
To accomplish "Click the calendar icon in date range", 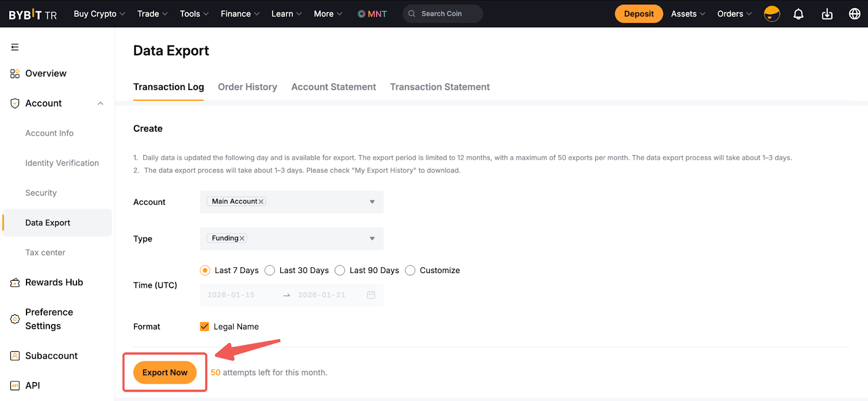I will [371, 295].
